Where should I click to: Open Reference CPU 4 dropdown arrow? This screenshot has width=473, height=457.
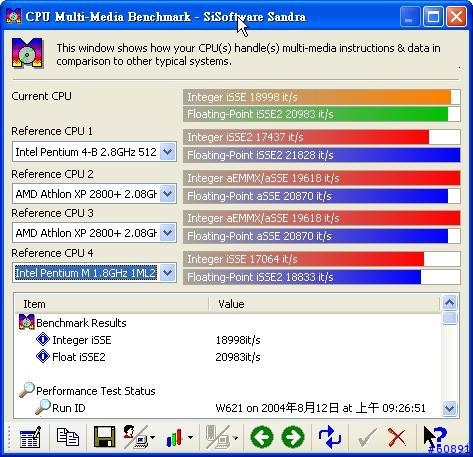point(167,273)
